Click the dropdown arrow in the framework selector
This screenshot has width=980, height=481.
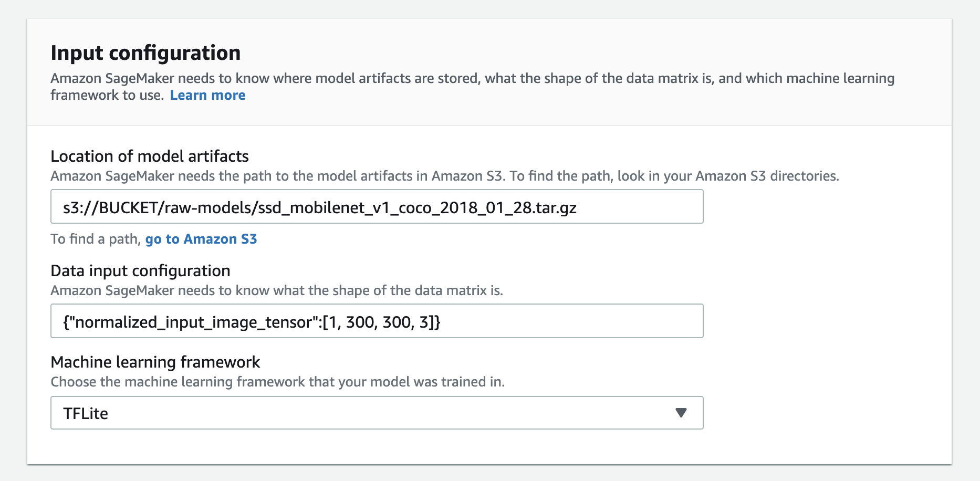coord(681,413)
